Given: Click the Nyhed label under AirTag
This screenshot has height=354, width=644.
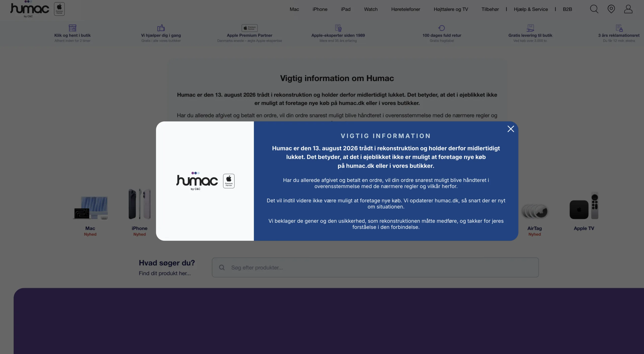Looking at the screenshot, I should (535, 234).
